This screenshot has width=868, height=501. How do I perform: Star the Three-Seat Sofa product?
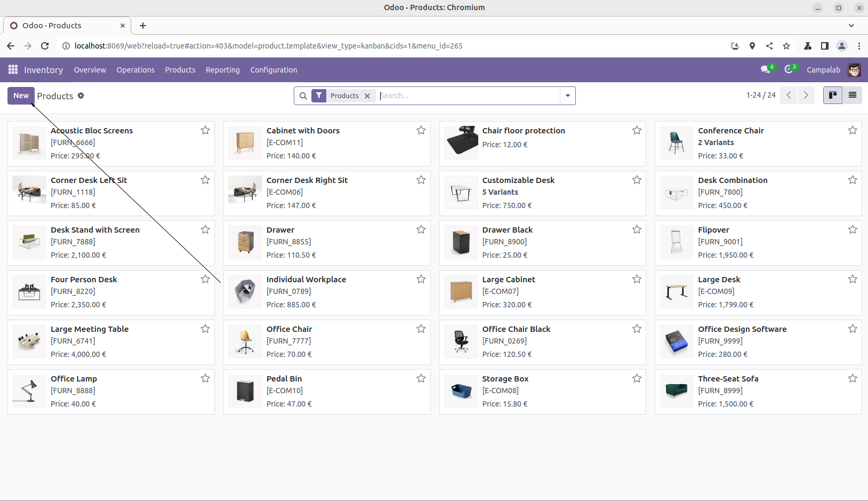coord(852,378)
